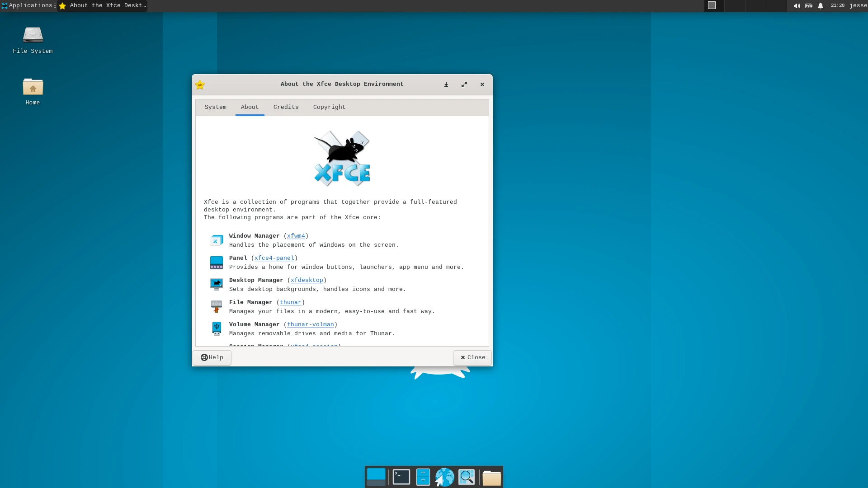Image resolution: width=868 pixels, height=488 pixels.
Task: Open the thunar-volman link
Action: tap(311, 324)
